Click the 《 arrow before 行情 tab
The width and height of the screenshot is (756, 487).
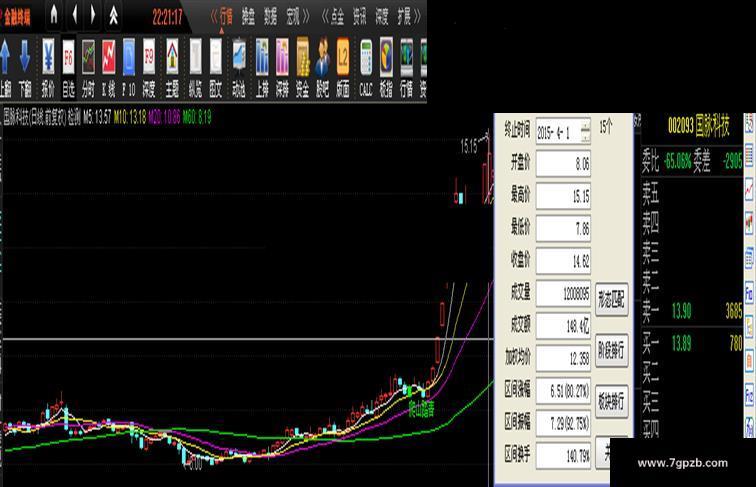tap(214, 17)
